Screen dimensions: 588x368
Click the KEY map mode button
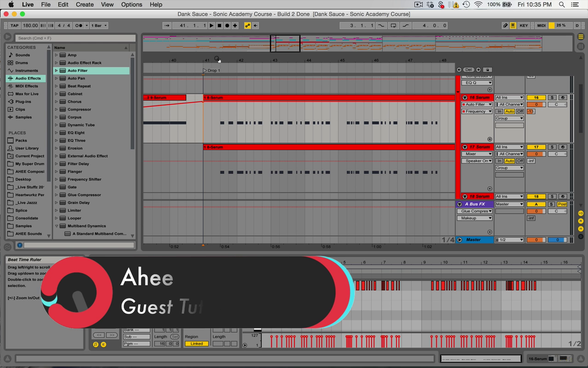524,26
